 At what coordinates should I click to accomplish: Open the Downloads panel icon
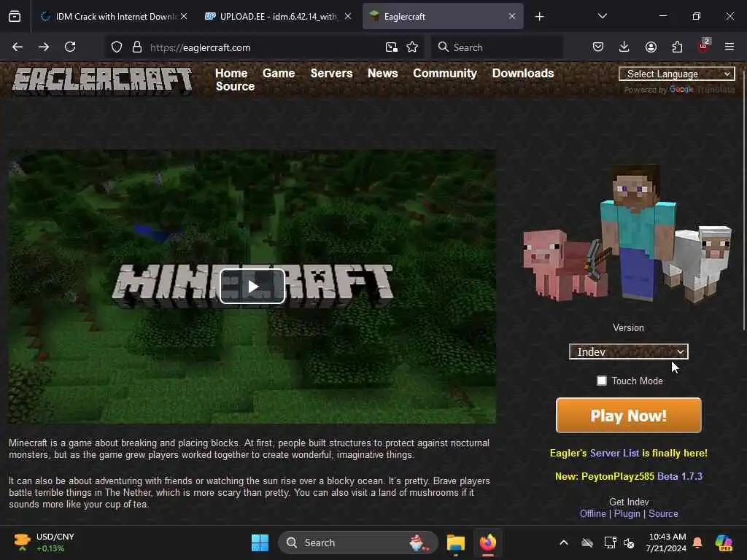coord(624,47)
